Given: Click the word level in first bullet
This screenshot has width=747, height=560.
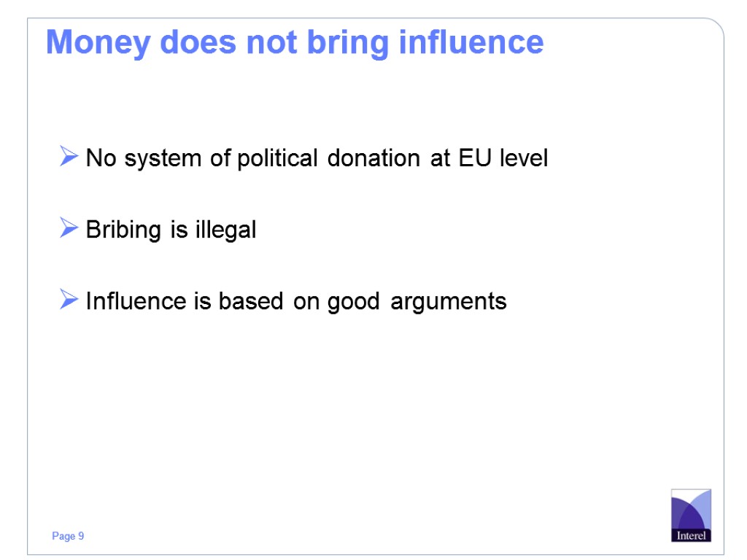Looking at the screenshot, I should pyautogui.click(x=523, y=157).
